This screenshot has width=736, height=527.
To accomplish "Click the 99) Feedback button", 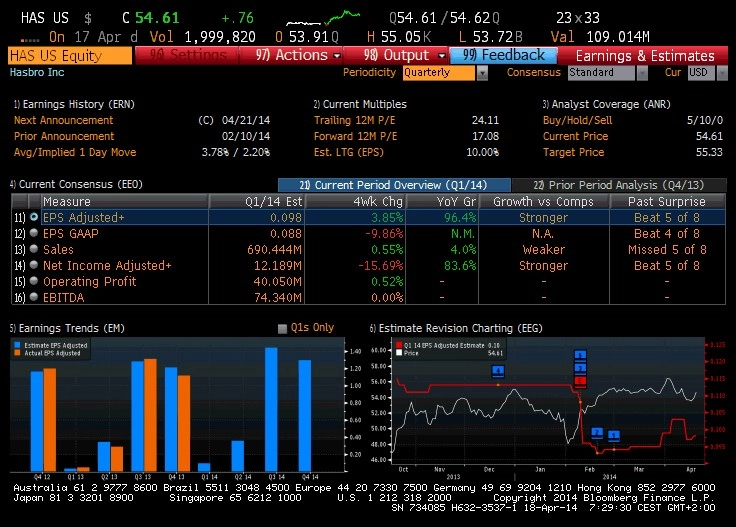I will click(x=504, y=55).
